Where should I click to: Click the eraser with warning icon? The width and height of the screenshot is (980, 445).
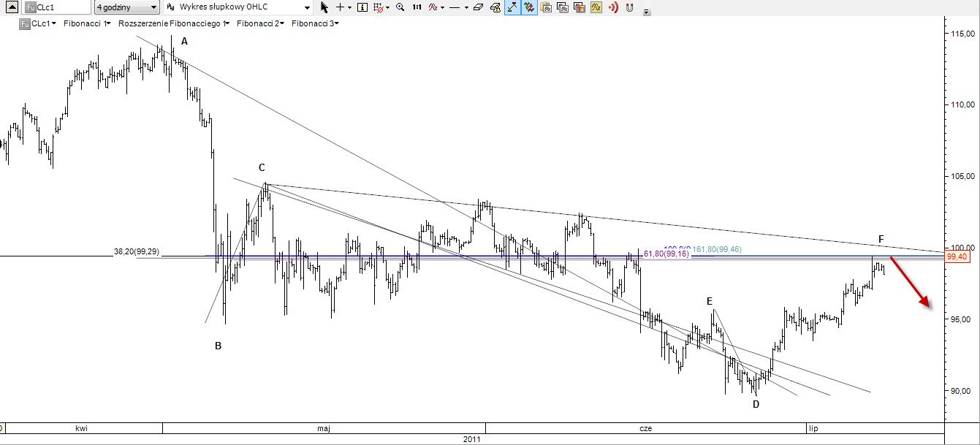pos(495,7)
